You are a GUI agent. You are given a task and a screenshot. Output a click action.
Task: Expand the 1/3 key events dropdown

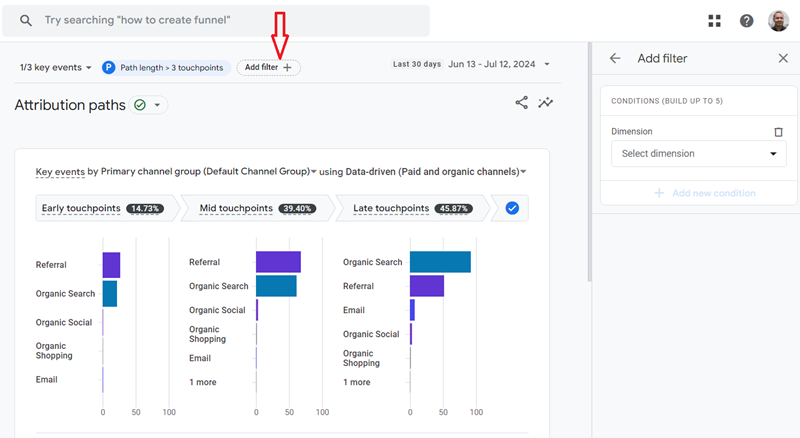(x=56, y=67)
